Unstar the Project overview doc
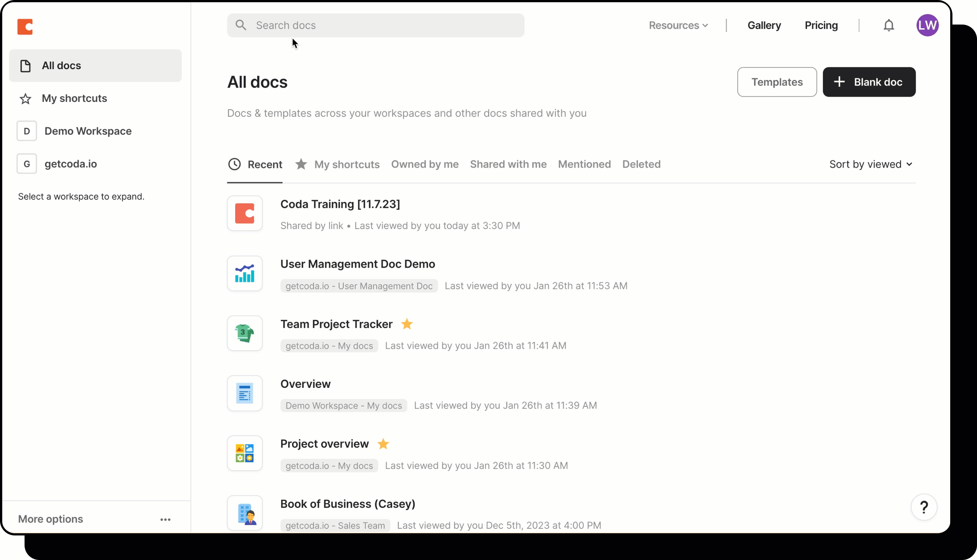This screenshot has width=977, height=560. coord(383,444)
